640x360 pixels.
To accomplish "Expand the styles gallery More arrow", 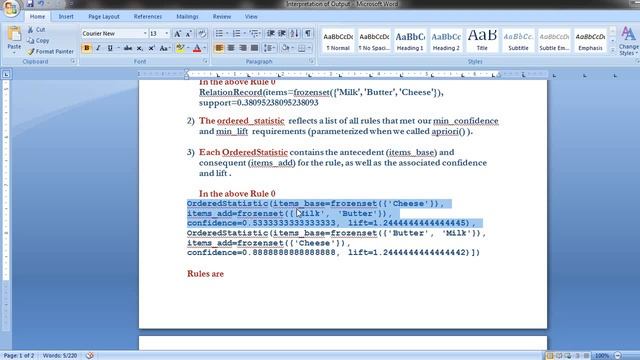I will click(612, 50).
